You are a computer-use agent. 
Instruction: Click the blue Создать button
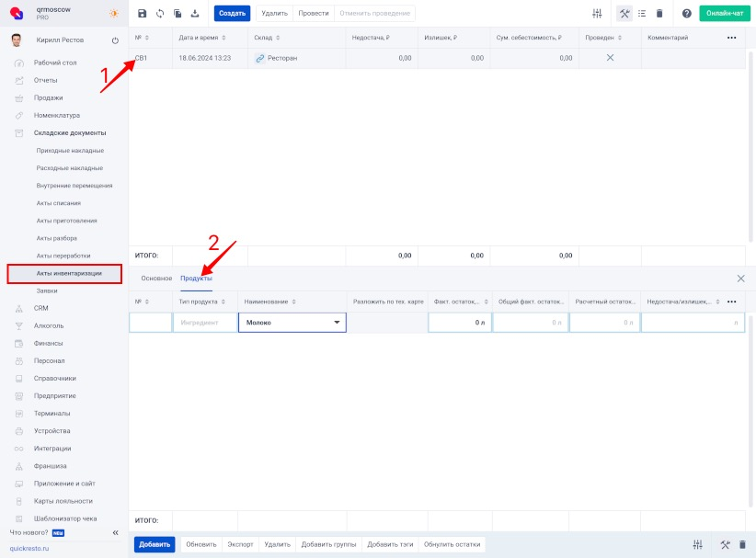tap(232, 14)
